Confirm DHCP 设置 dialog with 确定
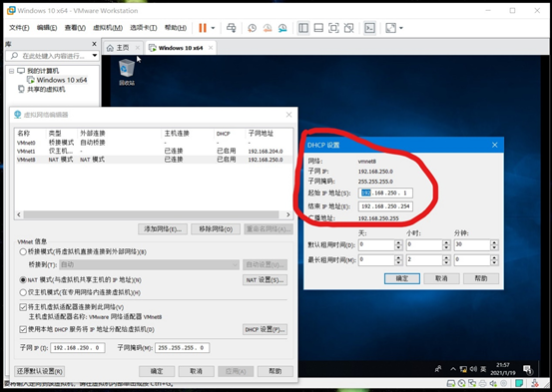The width and height of the screenshot is (552, 392). [402, 278]
